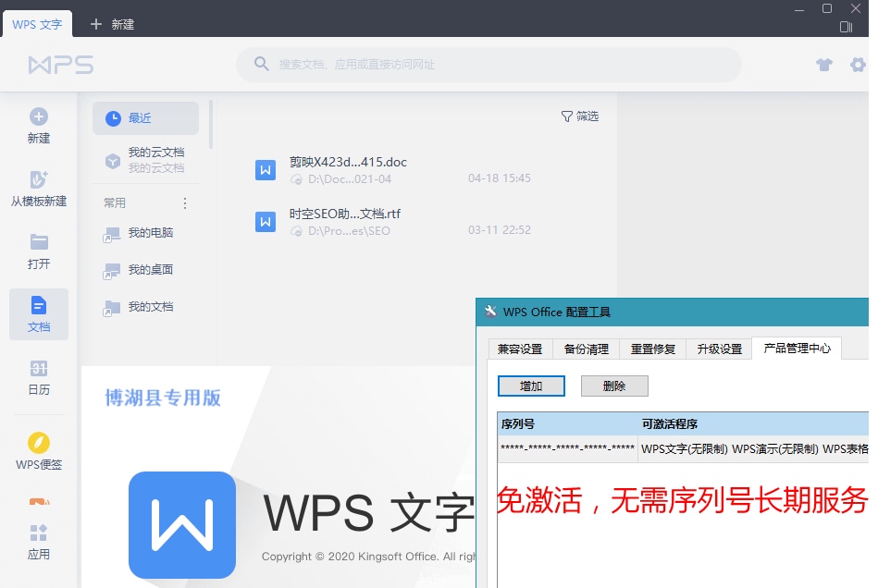The height and width of the screenshot is (588, 878).
Task: Click the New (新建) plus icon in the left sidebar
Action: [x=39, y=116]
